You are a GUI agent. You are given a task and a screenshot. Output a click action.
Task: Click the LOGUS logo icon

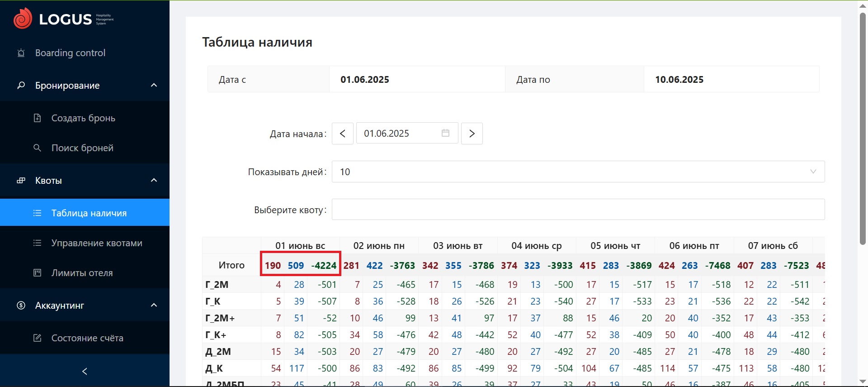click(x=23, y=19)
